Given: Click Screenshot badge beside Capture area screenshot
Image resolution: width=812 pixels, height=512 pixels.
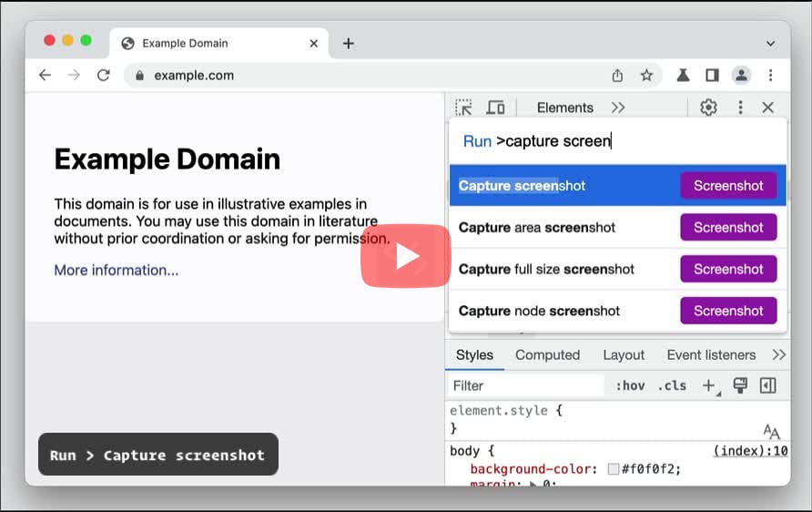Looking at the screenshot, I should click(728, 228).
